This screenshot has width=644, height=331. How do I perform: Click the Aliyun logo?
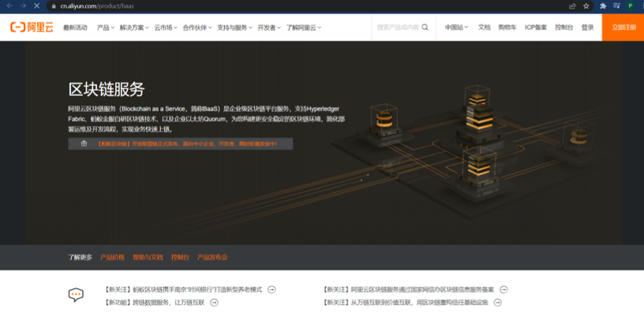tap(32, 28)
